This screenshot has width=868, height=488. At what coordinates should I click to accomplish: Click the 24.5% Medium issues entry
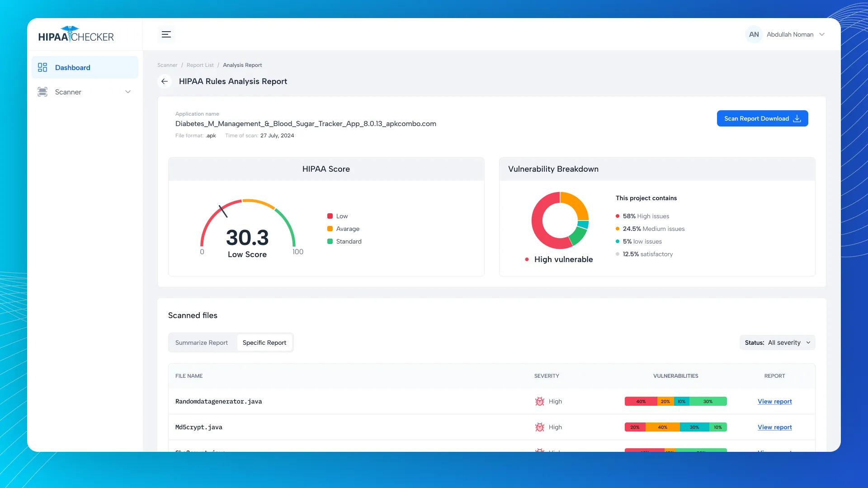(650, 229)
